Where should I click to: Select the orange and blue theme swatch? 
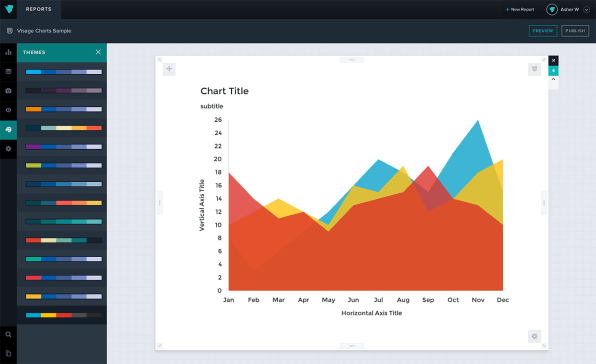tap(63, 109)
